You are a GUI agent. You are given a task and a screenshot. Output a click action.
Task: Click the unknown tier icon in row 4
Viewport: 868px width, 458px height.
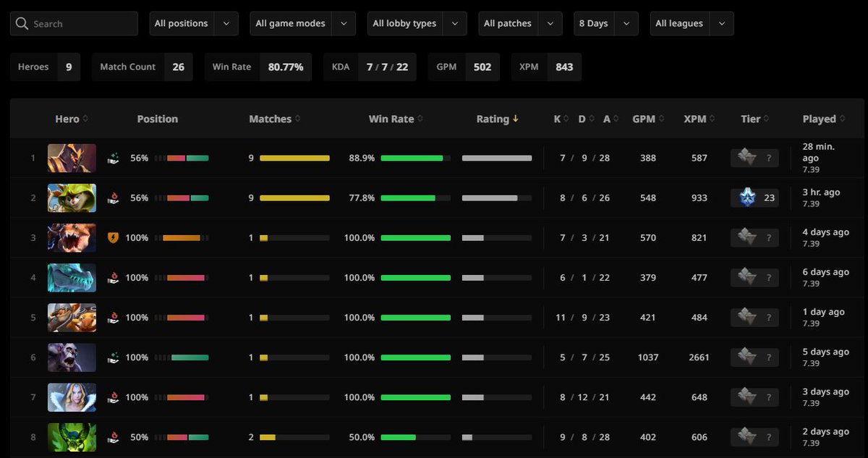coord(754,277)
